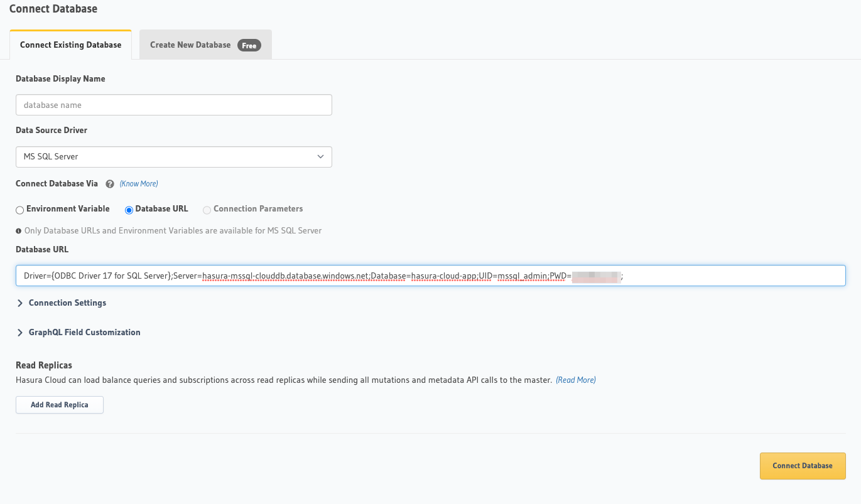Switch to the Create New Database tab
Viewport: 861px width, 504px height.
pyautogui.click(x=205, y=45)
